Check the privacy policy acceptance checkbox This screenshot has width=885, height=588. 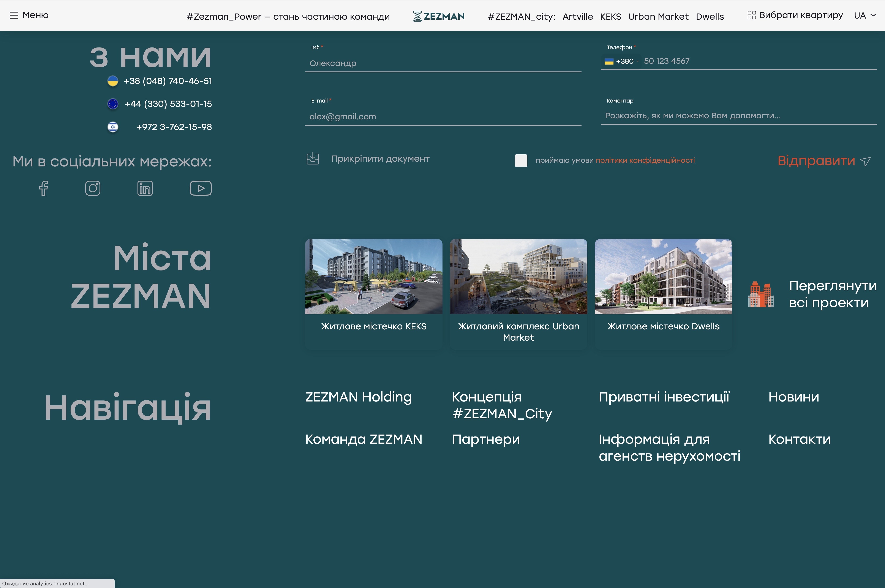coord(521,161)
